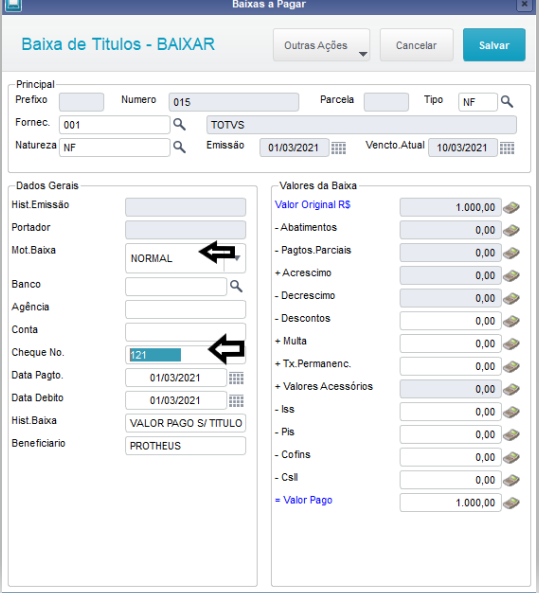The height and width of the screenshot is (593, 539).
Task: Click the Prefixo field
Action: pyautogui.click(x=81, y=102)
